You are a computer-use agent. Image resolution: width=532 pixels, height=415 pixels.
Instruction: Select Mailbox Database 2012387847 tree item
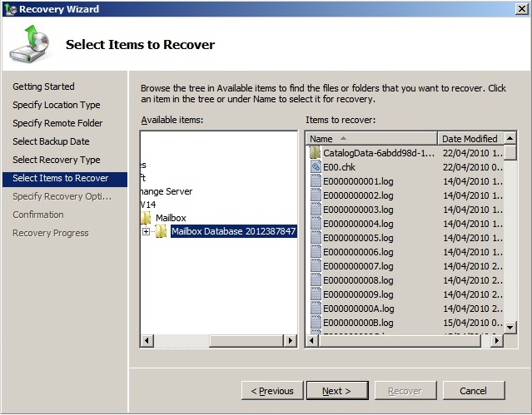pyautogui.click(x=233, y=231)
